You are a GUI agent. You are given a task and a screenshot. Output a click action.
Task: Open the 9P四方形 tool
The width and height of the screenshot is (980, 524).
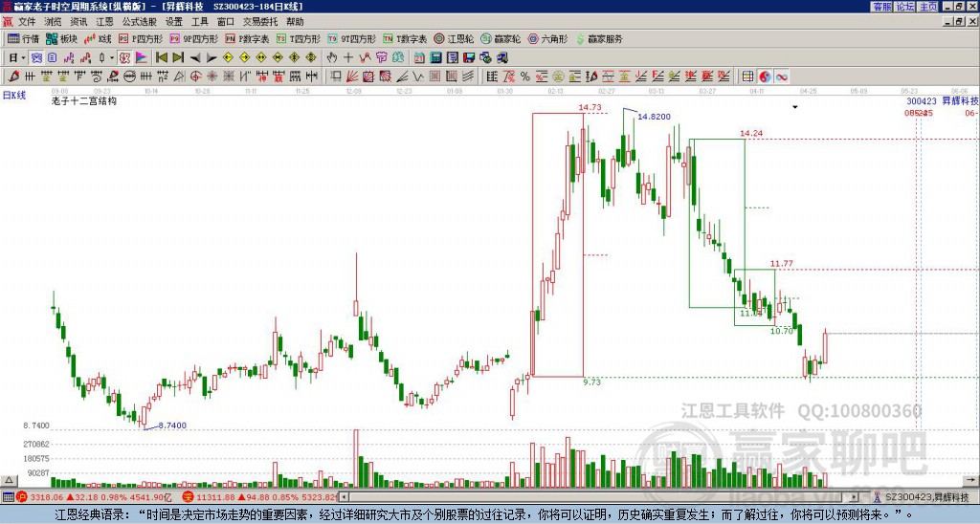(x=193, y=38)
